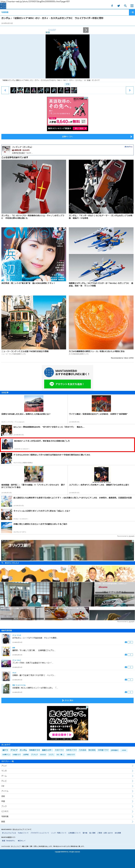Open the カゴメ juice article image
This screenshot has width=135, height=868.
[x=101, y=323]
